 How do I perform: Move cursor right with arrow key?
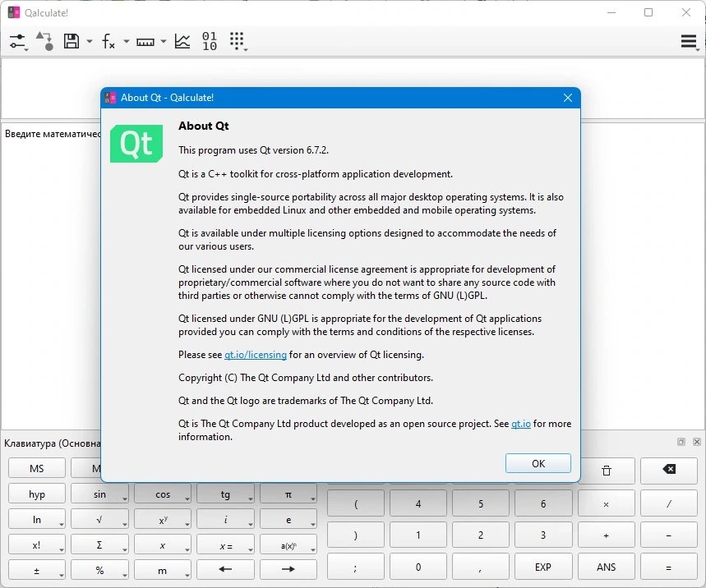tap(288, 569)
